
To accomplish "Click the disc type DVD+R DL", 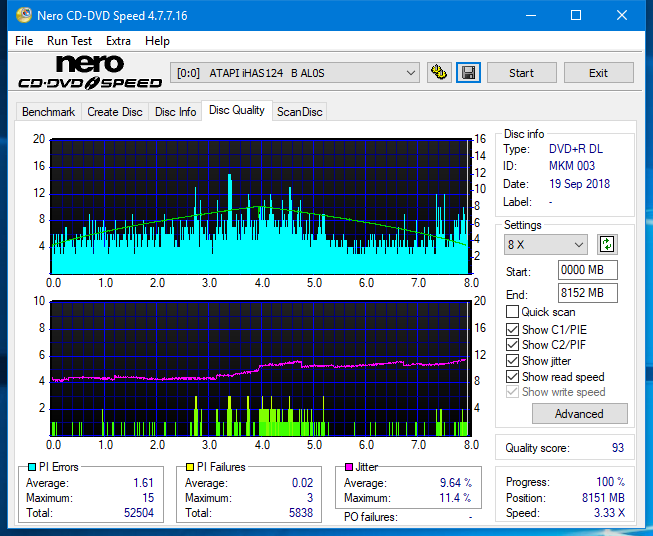I will click(x=576, y=149).
